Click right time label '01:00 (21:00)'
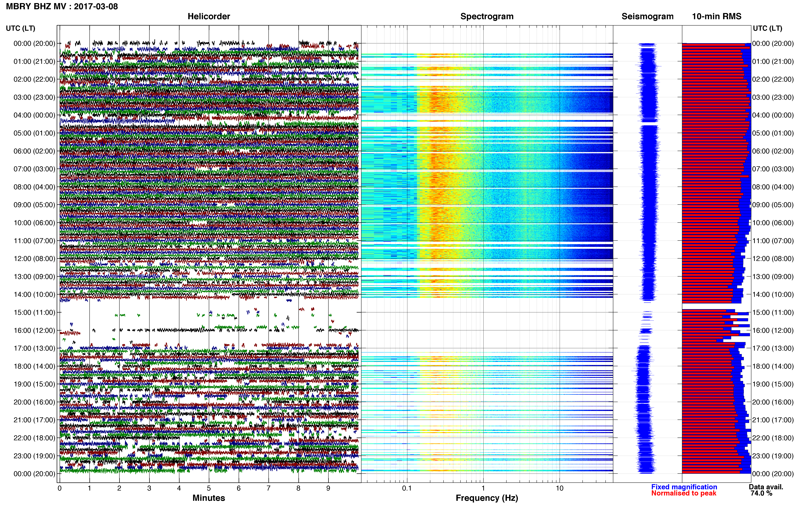This screenshot has height=508, width=812. click(x=773, y=62)
